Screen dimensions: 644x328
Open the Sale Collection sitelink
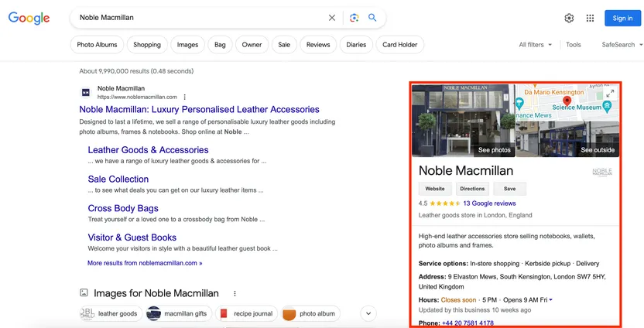pos(118,179)
